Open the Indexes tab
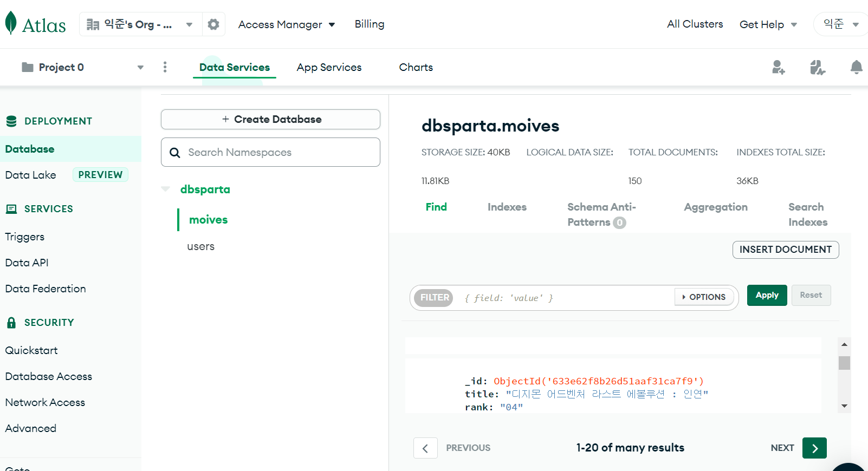The width and height of the screenshot is (868, 471). coord(507,207)
